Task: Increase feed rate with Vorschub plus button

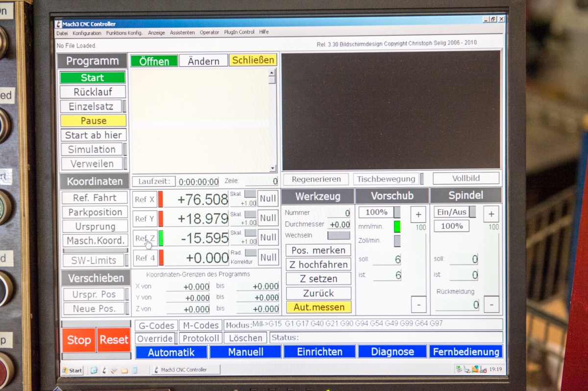Action: click(418, 215)
